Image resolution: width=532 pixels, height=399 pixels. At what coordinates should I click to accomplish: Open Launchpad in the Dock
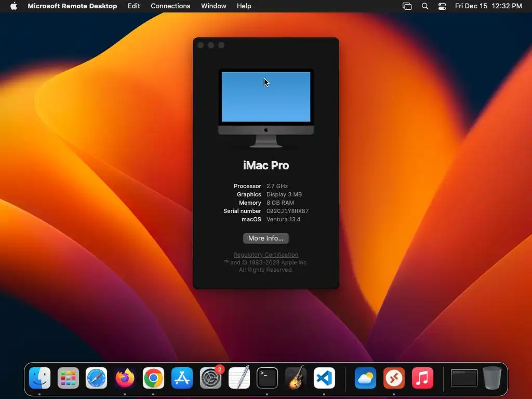click(68, 378)
